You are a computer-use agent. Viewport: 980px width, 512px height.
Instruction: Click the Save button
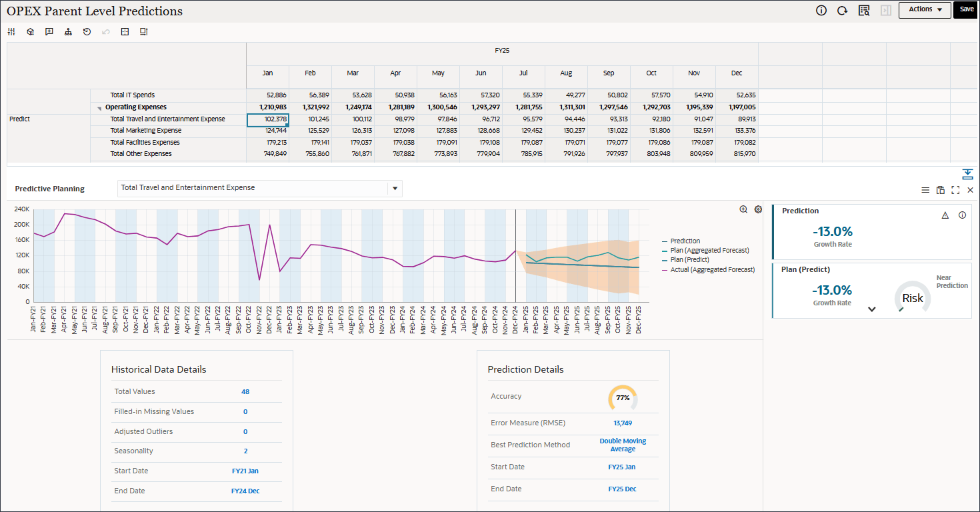(x=966, y=9)
